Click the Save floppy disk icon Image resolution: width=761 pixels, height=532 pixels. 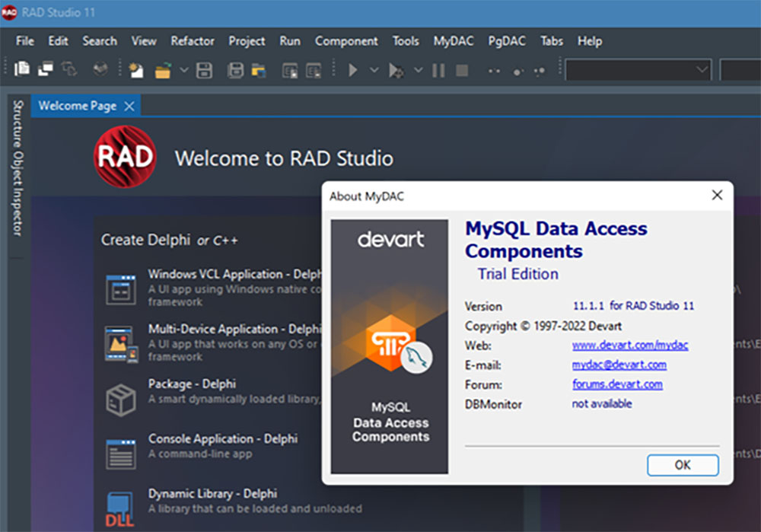pyautogui.click(x=204, y=70)
